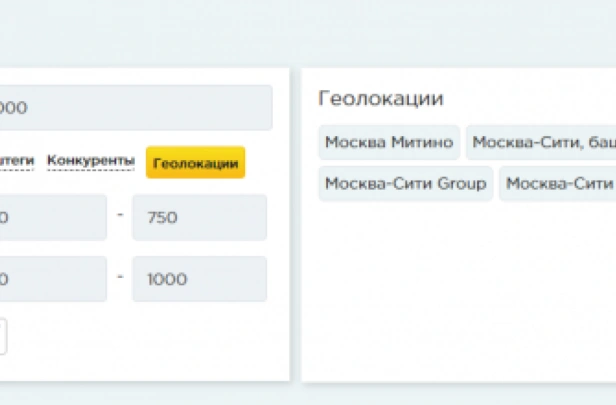This screenshot has height=405, width=616.
Task: Click the Геолокации panel heading
Action: coord(381,98)
